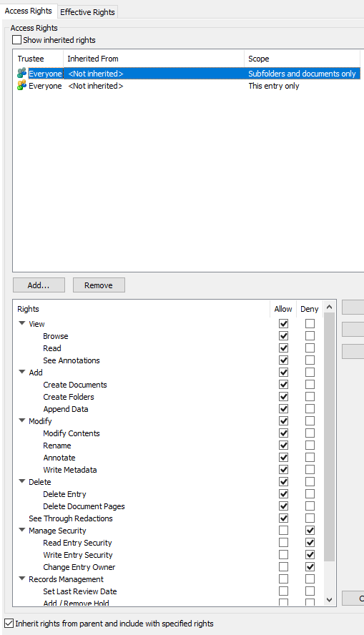
Task: Click the Remove button
Action: click(99, 285)
